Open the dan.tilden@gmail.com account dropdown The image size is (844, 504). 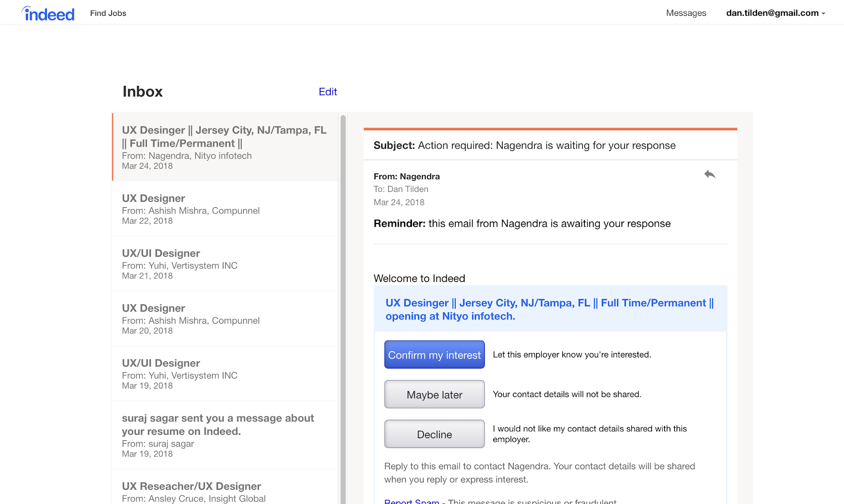(x=775, y=13)
